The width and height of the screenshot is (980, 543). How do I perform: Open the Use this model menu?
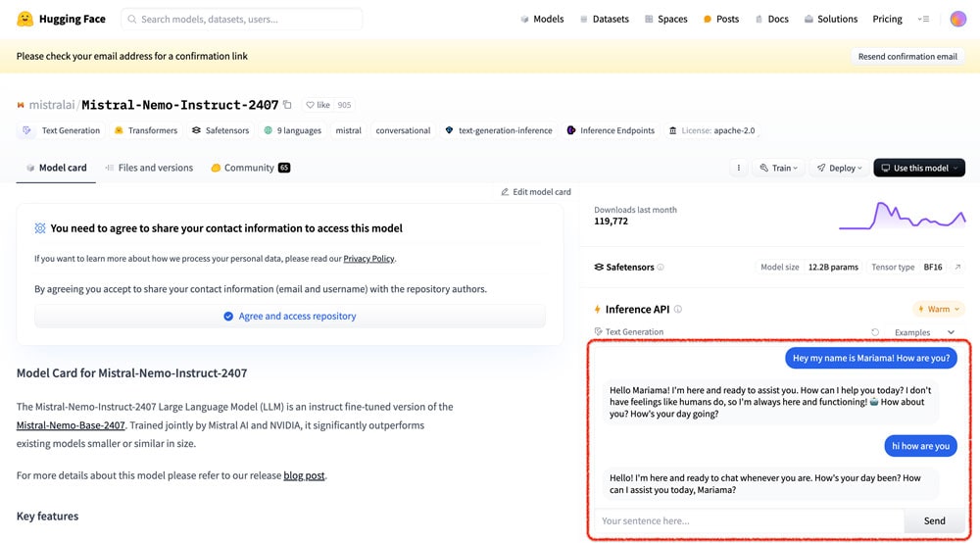click(x=919, y=168)
